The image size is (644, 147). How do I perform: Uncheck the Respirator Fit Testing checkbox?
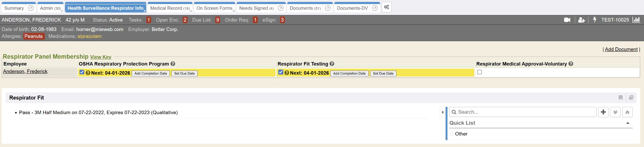click(281, 72)
